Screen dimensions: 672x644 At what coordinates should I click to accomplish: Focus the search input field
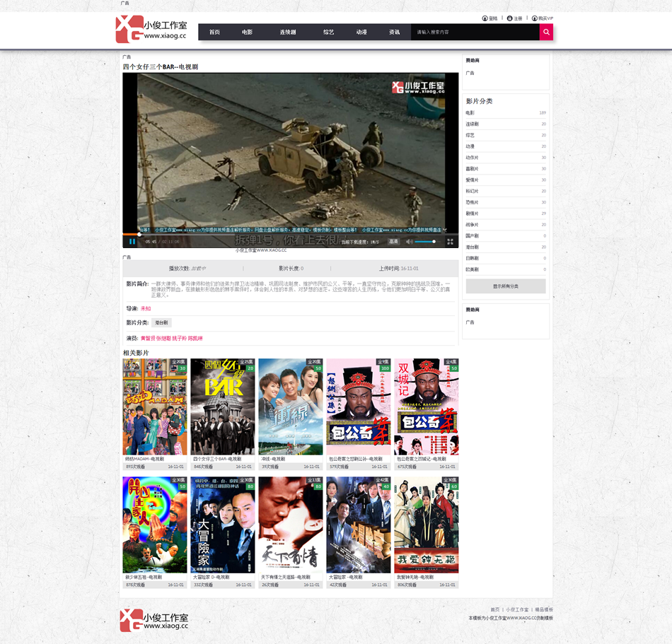coord(475,32)
